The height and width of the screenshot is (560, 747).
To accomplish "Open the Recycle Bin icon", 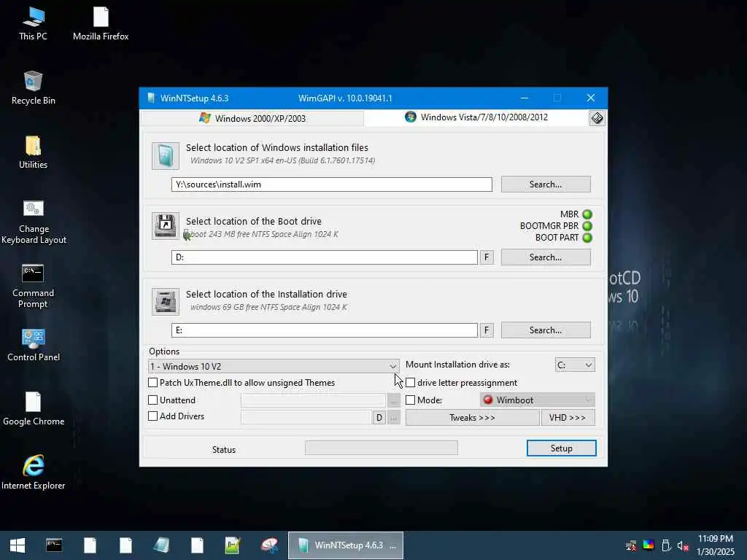I will 33,88.
